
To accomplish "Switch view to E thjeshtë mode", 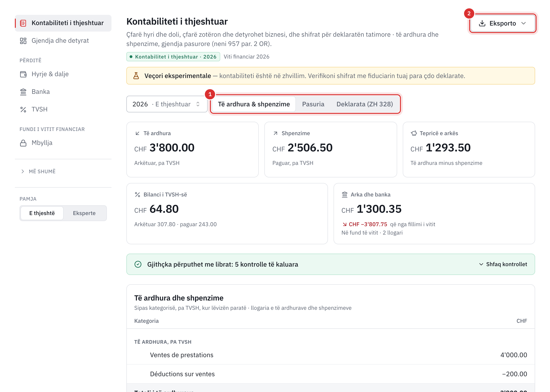I will point(42,213).
